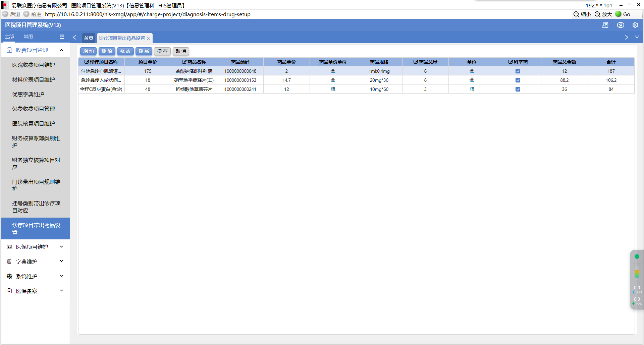Click the 药品总金额 cell 88.2
Image resolution: width=644 pixels, height=345 pixels.
pyautogui.click(x=565, y=80)
